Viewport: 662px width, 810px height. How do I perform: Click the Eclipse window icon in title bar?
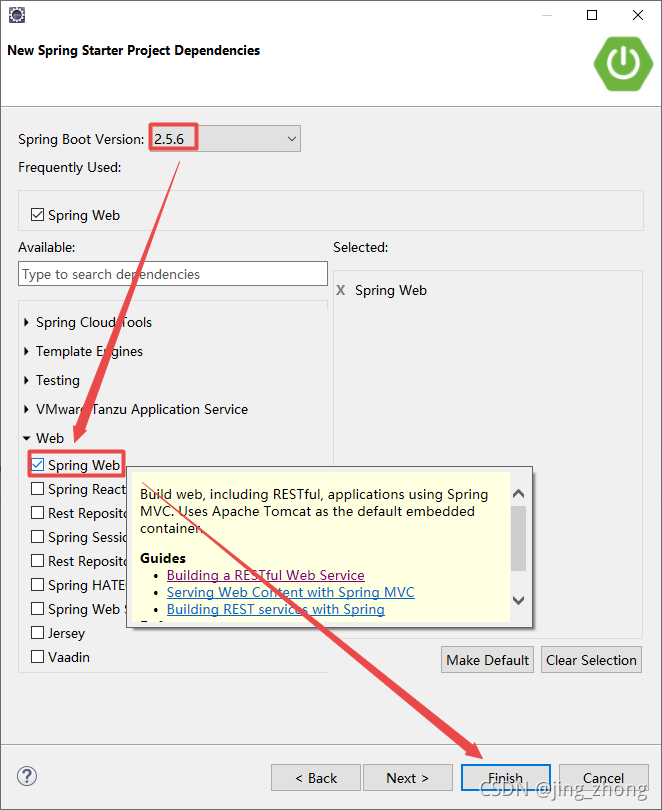pyautogui.click(x=17, y=15)
